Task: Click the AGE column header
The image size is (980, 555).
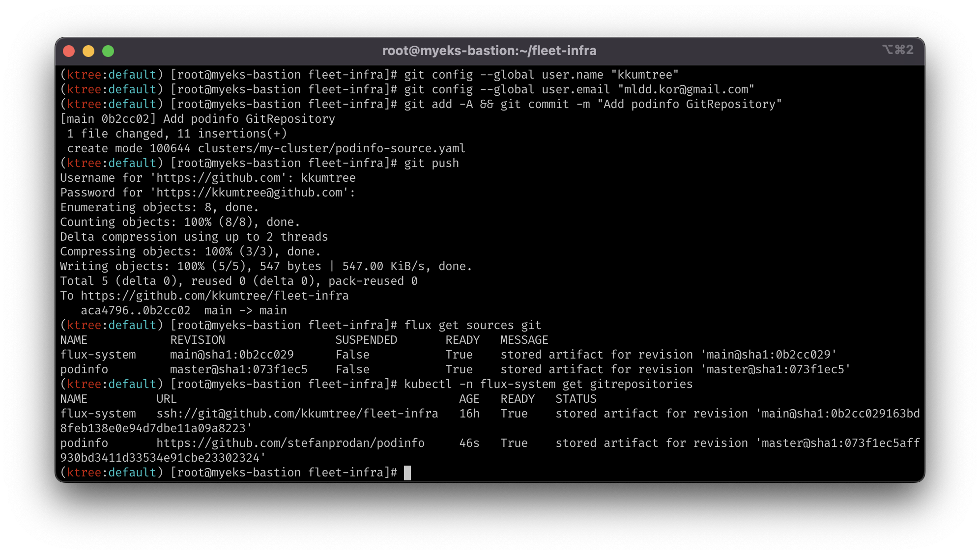Action: tap(469, 399)
